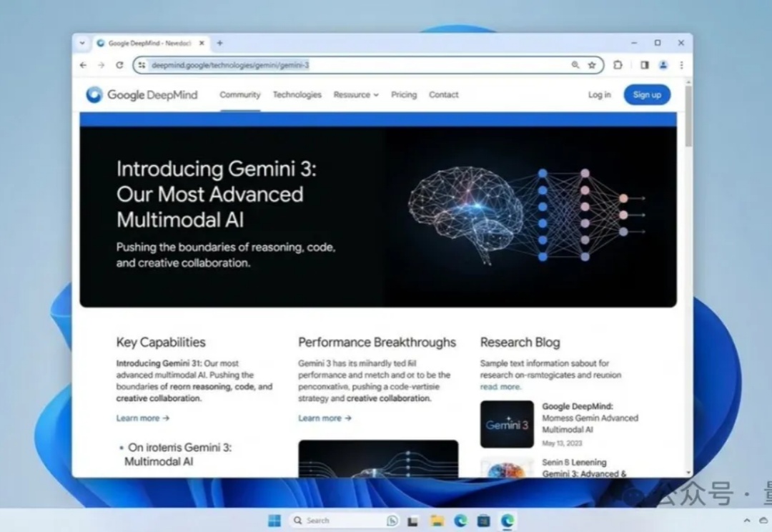Click the browser back arrow

84,65
